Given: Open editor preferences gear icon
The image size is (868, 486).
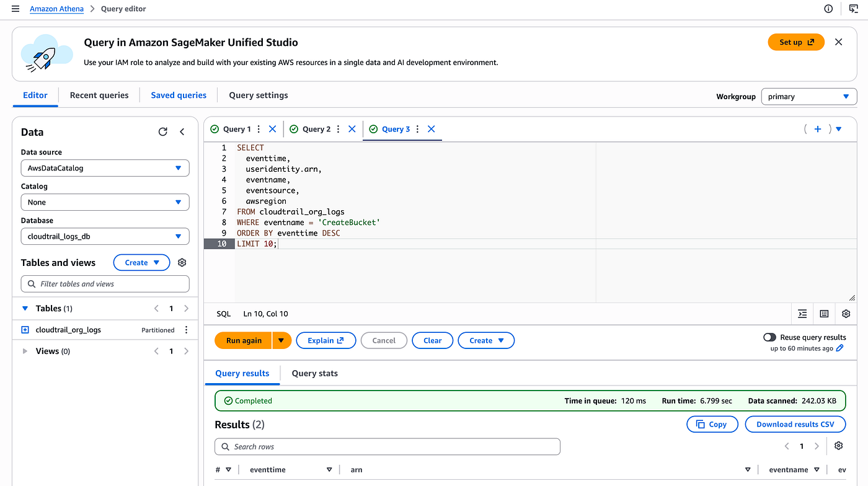Looking at the screenshot, I should pos(846,314).
